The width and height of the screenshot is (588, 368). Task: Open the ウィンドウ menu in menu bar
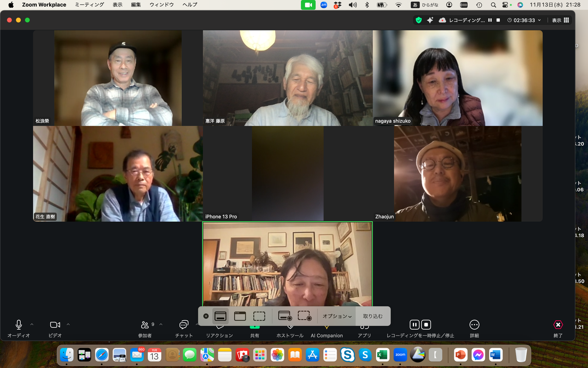tap(162, 5)
